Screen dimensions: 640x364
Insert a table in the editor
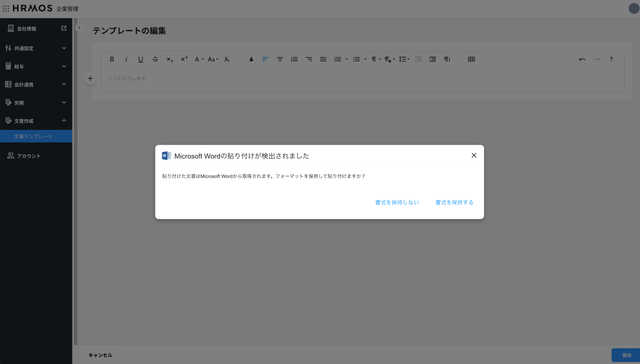tap(471, 59)
